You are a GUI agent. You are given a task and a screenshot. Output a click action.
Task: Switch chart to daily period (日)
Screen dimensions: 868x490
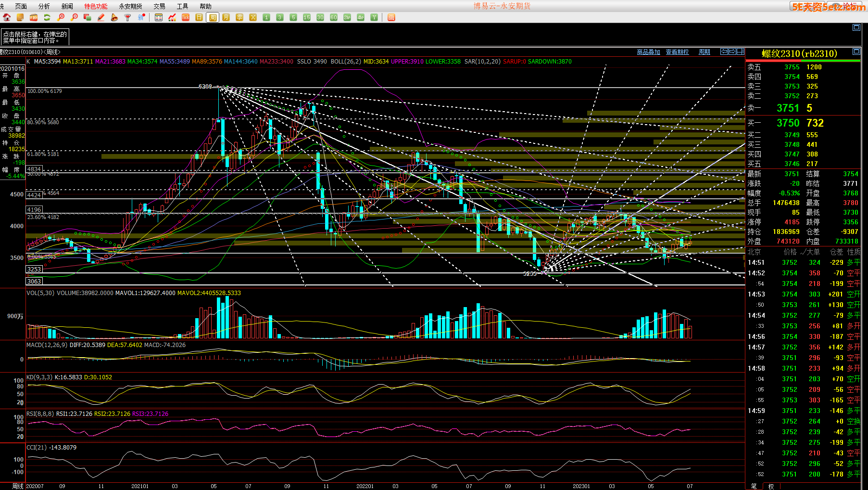[199, 17]
